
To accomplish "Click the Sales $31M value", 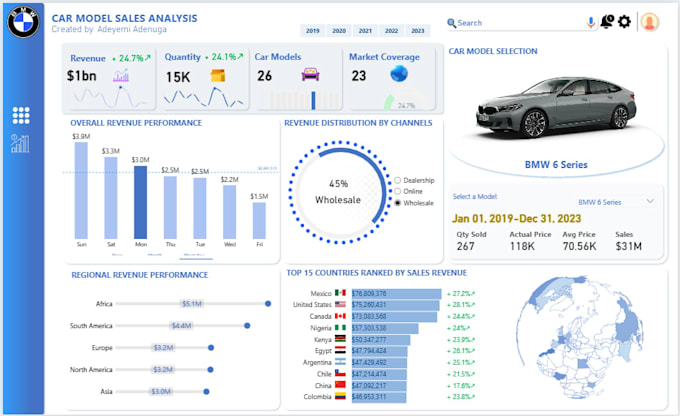I will 628,246.
